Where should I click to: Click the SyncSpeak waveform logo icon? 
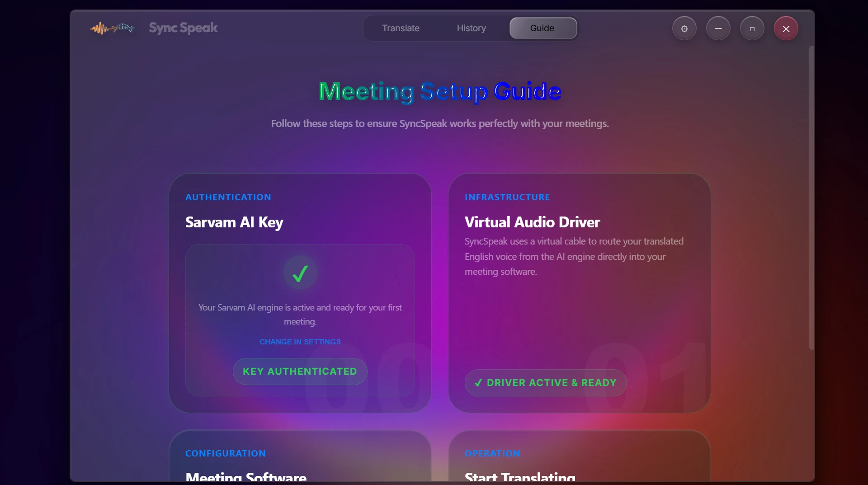click(112, 28)
